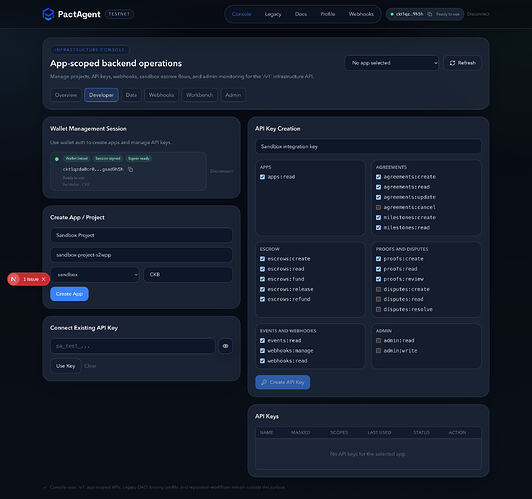Click the Create API Key button

(x=283, y=382)
